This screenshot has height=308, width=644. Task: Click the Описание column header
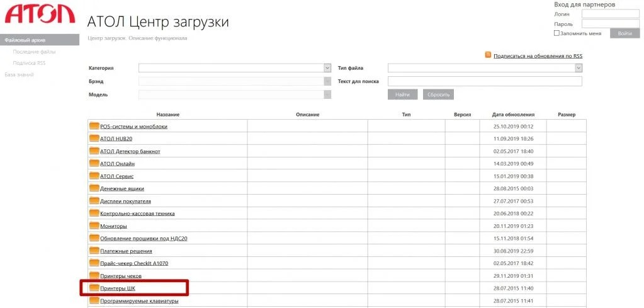(308, 115)
